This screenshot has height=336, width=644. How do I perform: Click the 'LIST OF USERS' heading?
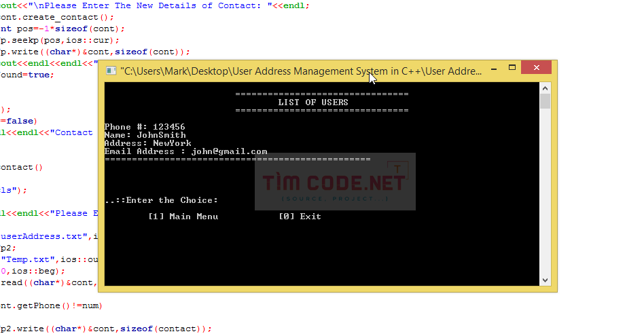(313, 102)
